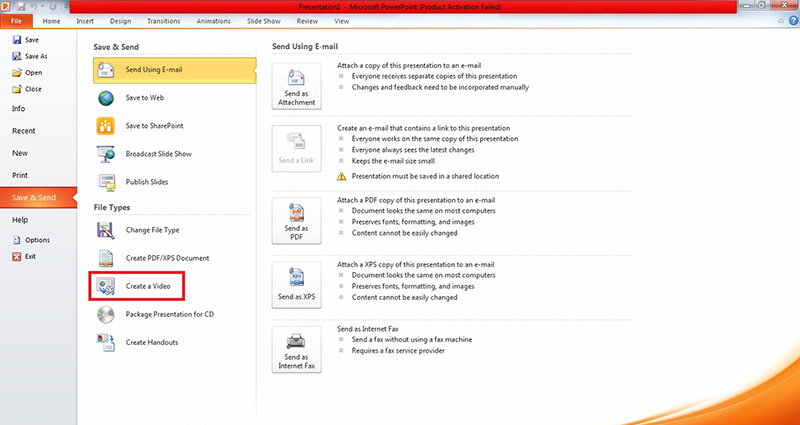Click 'Keeps the e-mail size small' text
This screenshot has width=800, height=425.
[393, 161]
